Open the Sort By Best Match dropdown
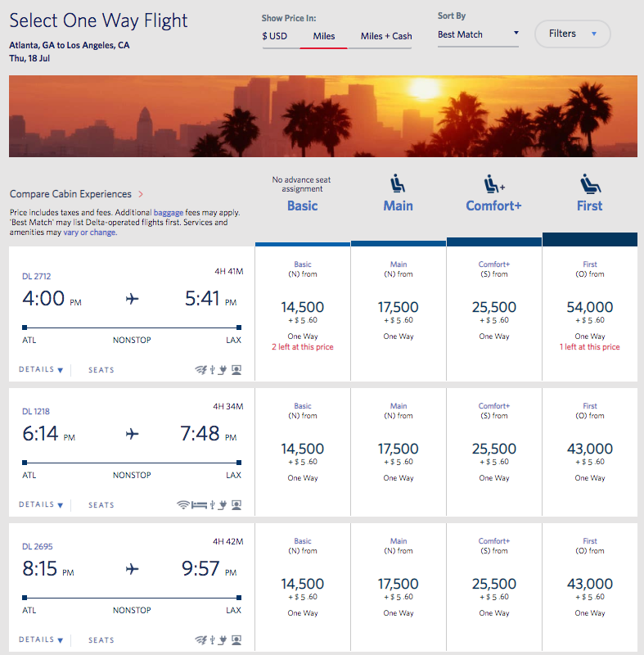The height and width of the screenshot is (655, 644). pyautogui.click(x=478, y=34)
